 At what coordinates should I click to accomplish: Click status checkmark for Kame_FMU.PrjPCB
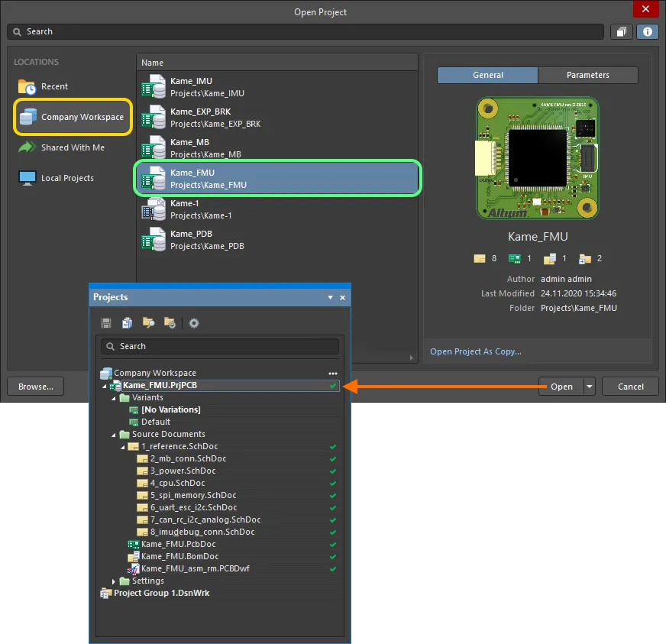click(333, 386)
